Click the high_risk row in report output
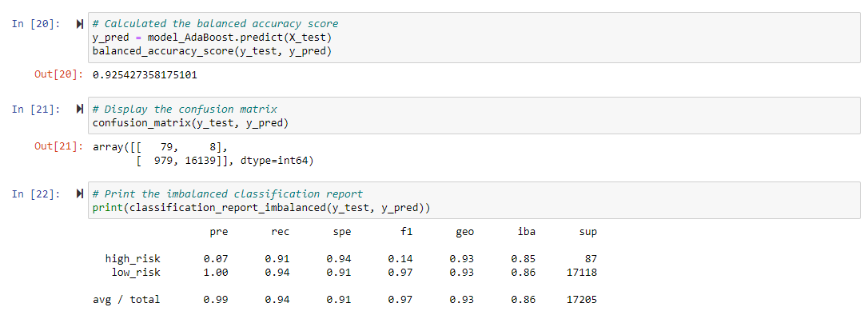Viewport: 868px width, 323px height. (x=351, y=259)
